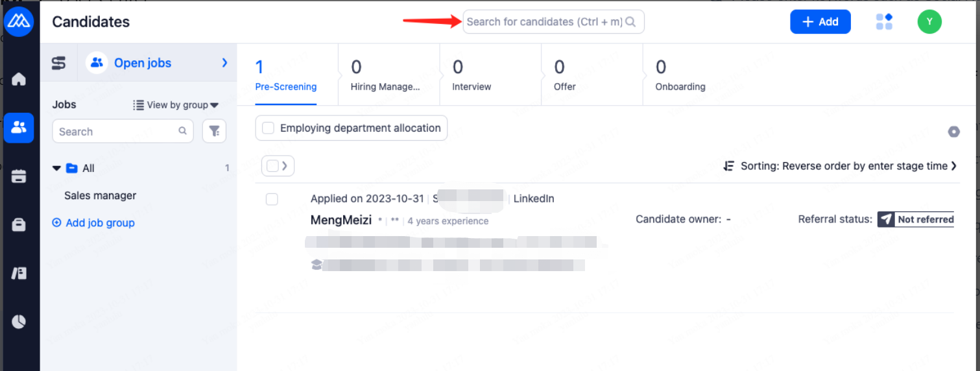Click the apps grid icon near avatar

click(x=884, y=22)
